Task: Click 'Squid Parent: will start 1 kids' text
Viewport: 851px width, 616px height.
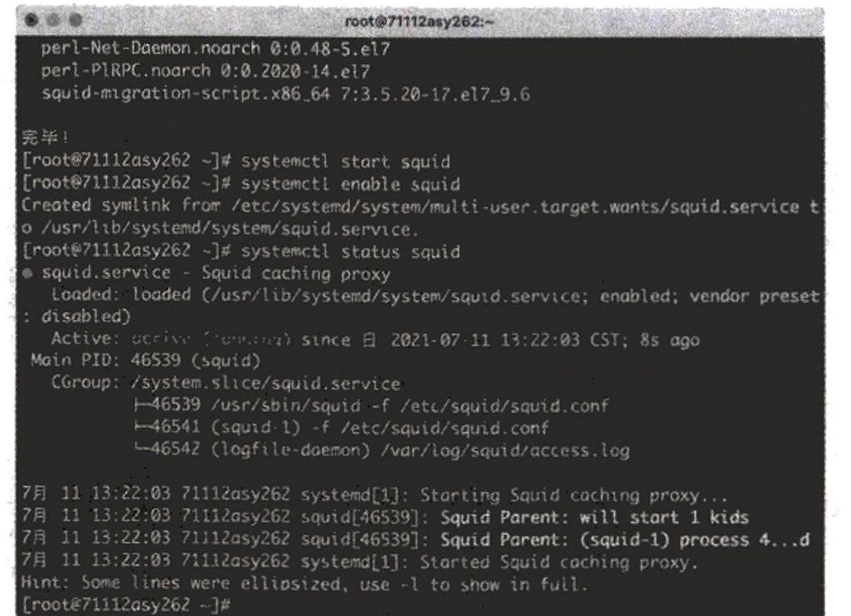Action: pos(594,518)
